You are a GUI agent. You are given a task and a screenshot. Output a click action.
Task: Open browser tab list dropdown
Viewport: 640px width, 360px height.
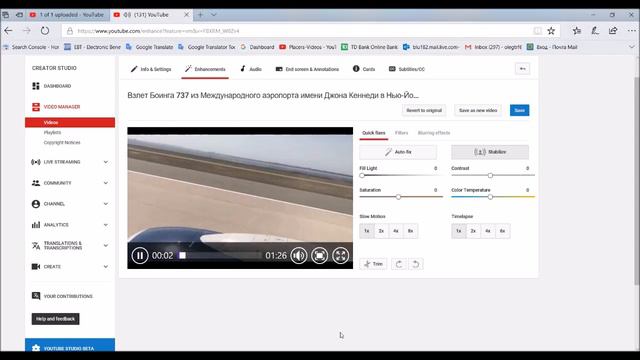click(213, 15)
